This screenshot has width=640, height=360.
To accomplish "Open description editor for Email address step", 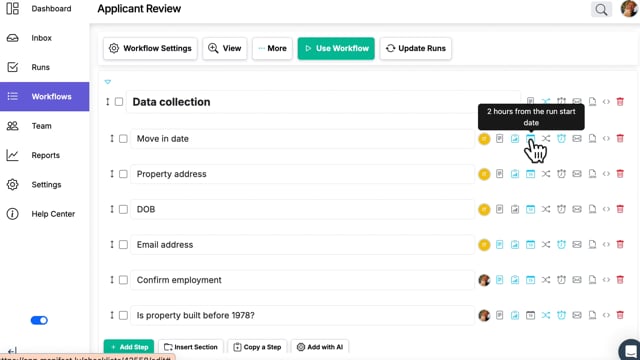I will [500, 244].
